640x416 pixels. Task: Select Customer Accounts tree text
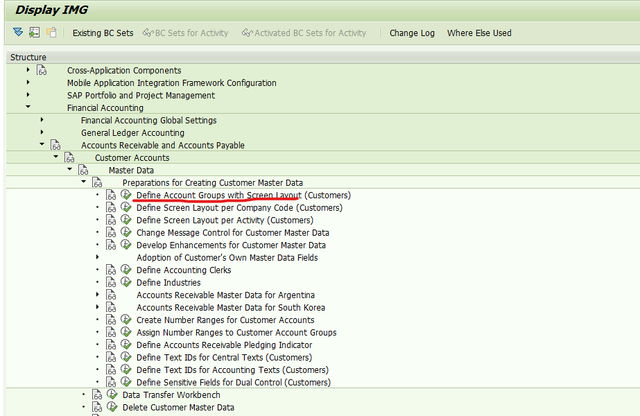tap(132, 158)
